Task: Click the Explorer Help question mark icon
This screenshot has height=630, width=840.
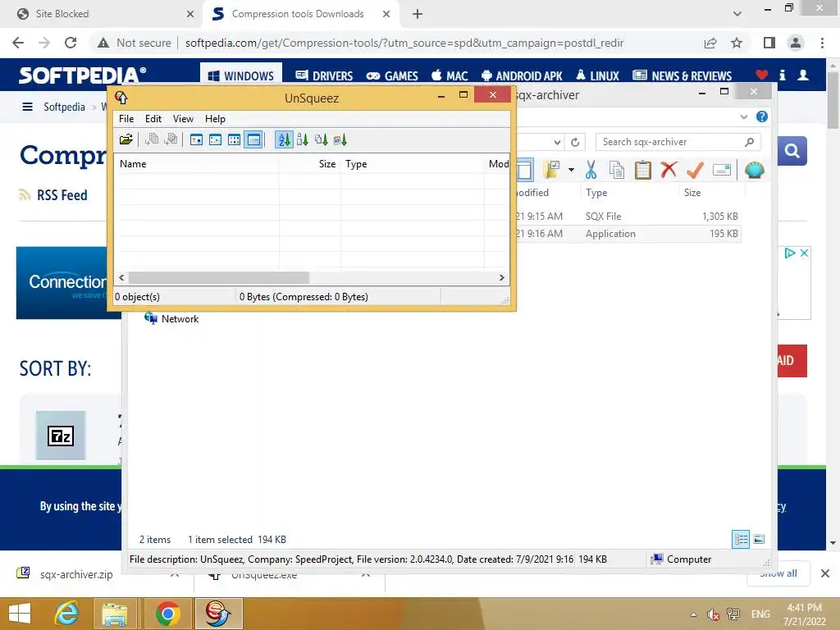Action: point(762,116)
